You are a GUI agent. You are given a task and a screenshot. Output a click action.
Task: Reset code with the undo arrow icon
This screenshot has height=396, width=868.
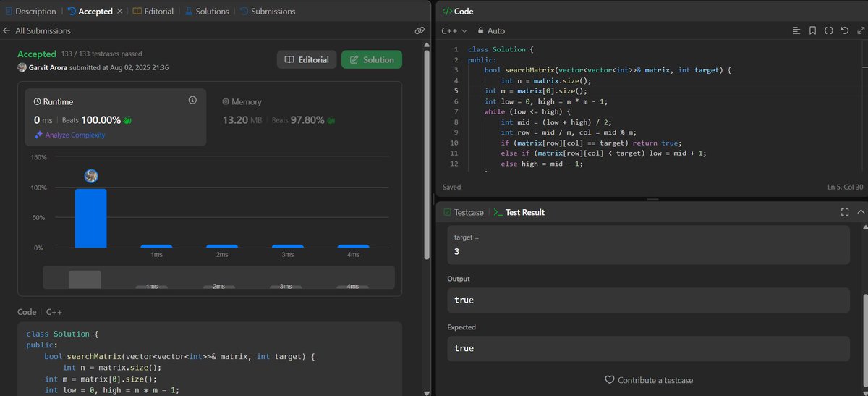pyautogui.click(x=844, y=31)
